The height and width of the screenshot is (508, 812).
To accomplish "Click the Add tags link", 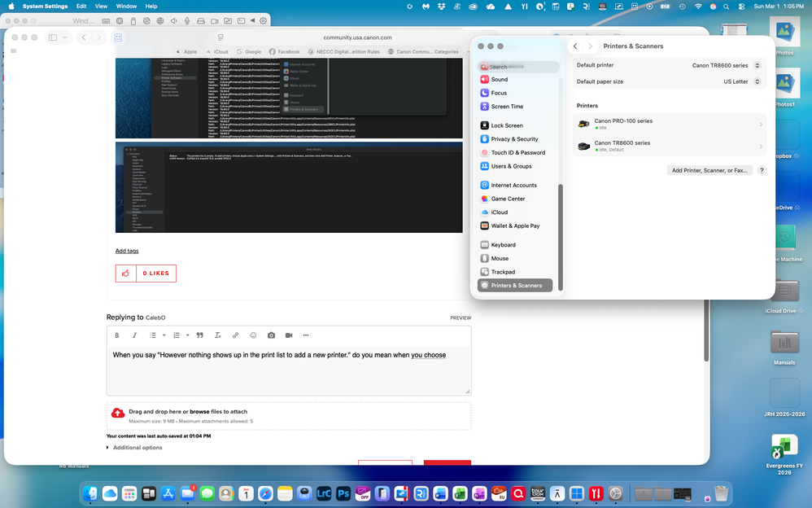I will pos(127,251).
